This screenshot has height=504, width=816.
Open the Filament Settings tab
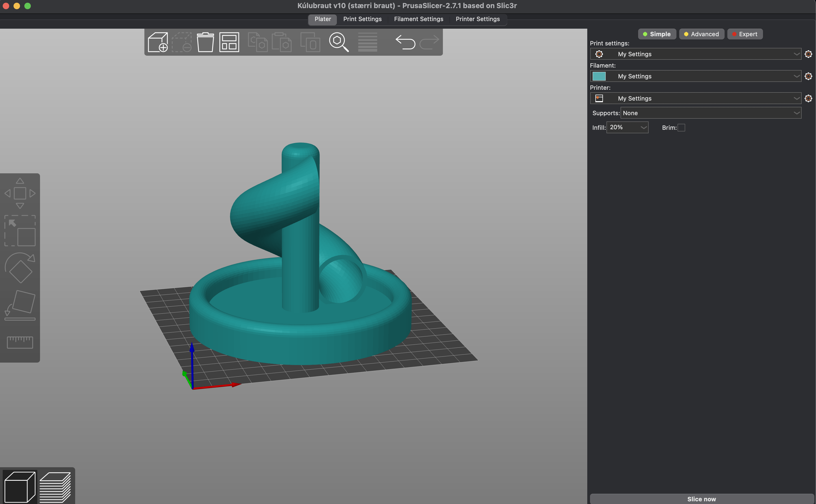point(419,19)
